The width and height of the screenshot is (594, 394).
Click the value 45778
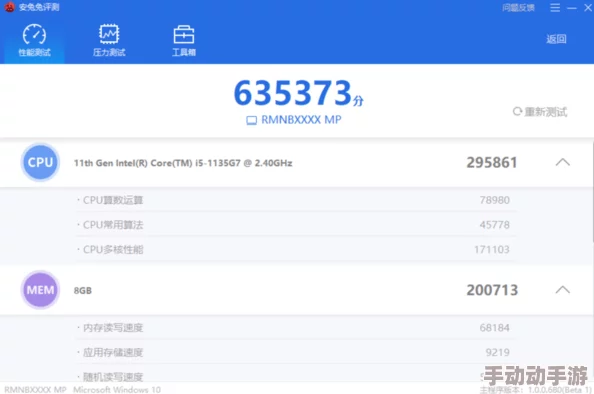pos(494,225)
